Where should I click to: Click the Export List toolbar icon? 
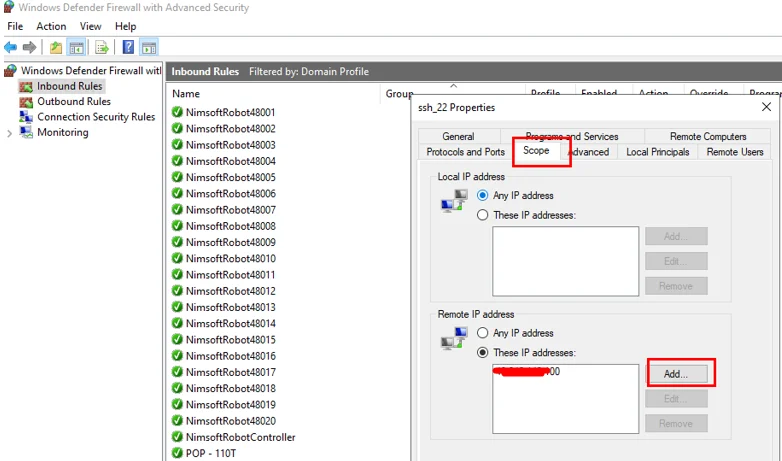coord(102,47)
